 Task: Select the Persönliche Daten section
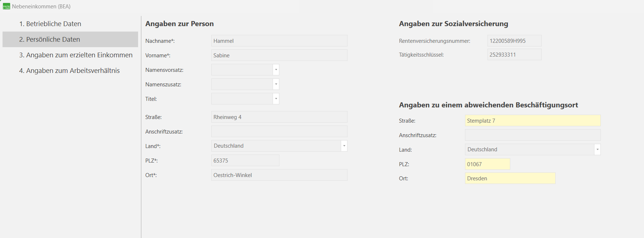pos(50,40)
